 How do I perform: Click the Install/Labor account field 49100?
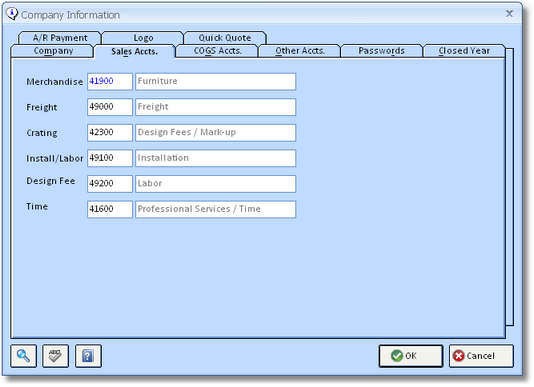point(110,158)
